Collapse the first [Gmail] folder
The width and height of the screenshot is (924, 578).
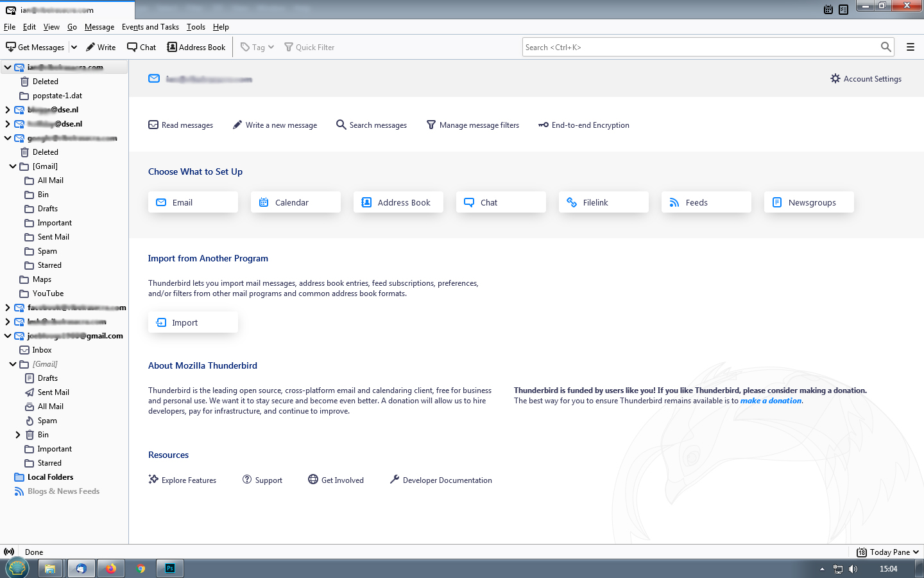click(x=13, y=166)
